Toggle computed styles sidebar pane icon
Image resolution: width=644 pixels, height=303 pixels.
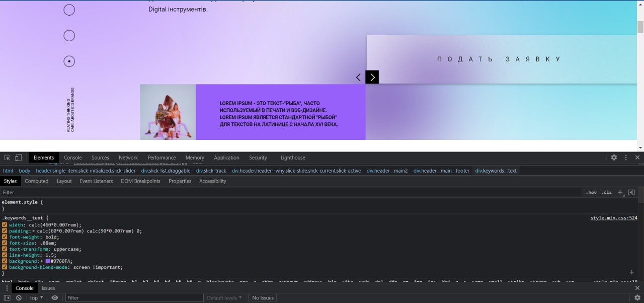pos(631,192)
